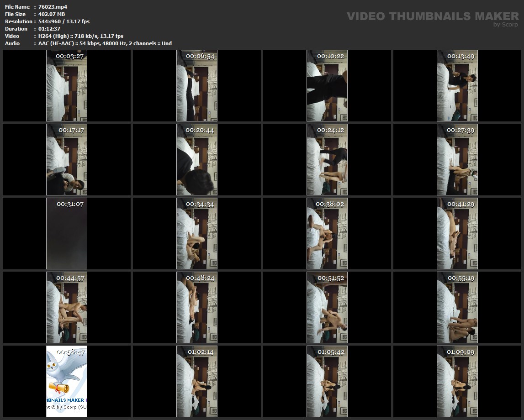Viewport: 524px width, 420px height.
Task: Click the AAC audio info line
Action: [105, 43]
